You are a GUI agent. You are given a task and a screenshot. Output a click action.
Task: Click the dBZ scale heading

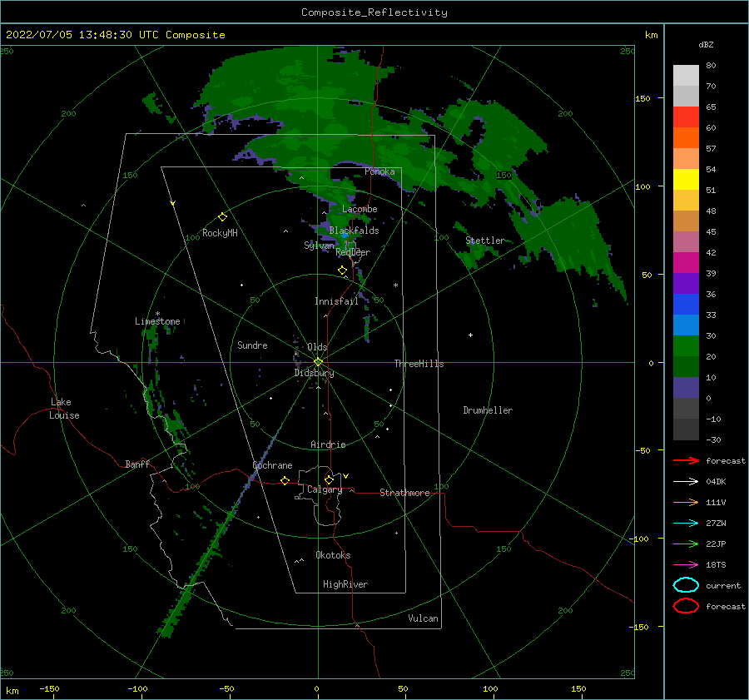706,45
